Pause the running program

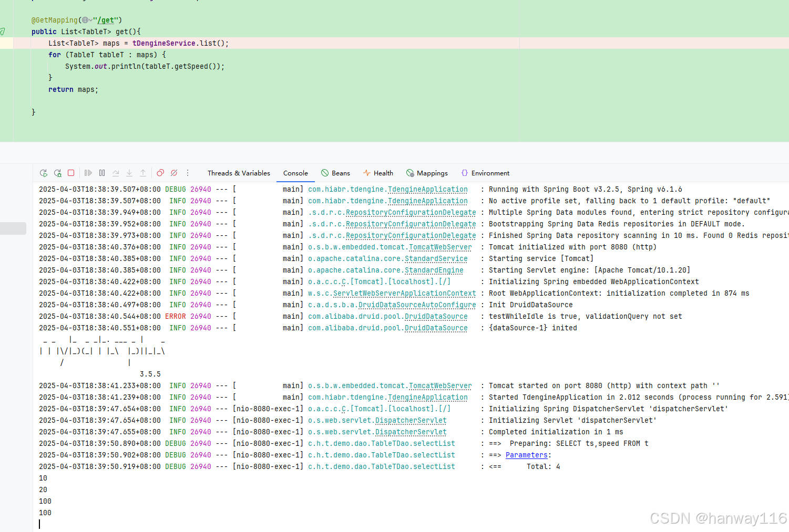click(101, 173)
